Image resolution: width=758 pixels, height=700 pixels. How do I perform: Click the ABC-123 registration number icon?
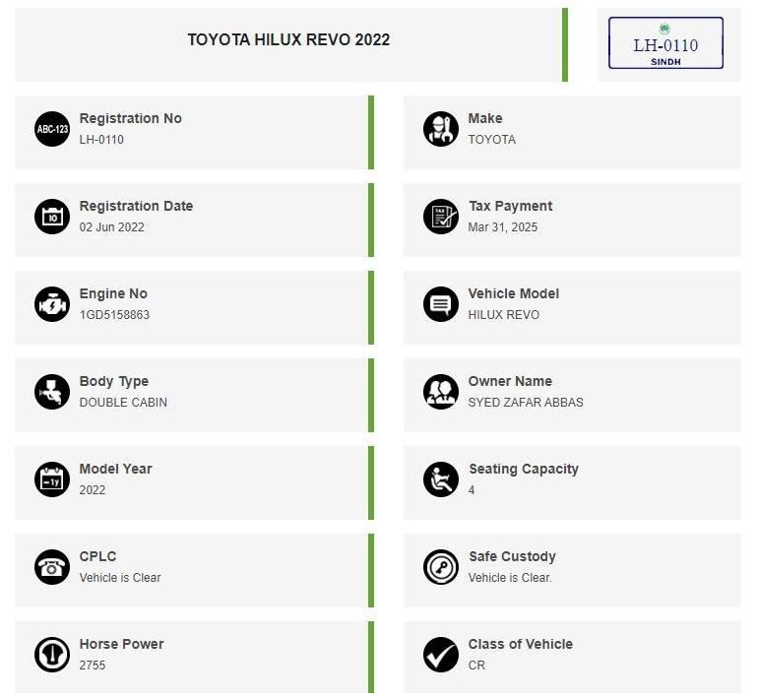point(52,129)
